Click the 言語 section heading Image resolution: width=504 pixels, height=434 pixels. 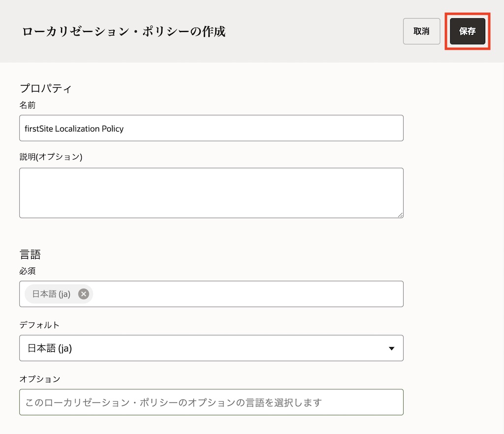(30, 254)
